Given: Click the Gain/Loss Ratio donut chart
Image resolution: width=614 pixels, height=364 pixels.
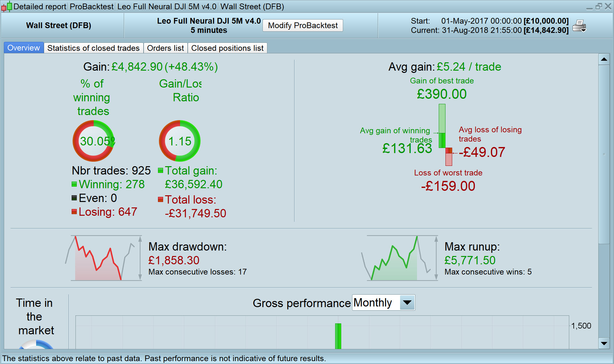Looking at the screenshot, I should point(180,141).
